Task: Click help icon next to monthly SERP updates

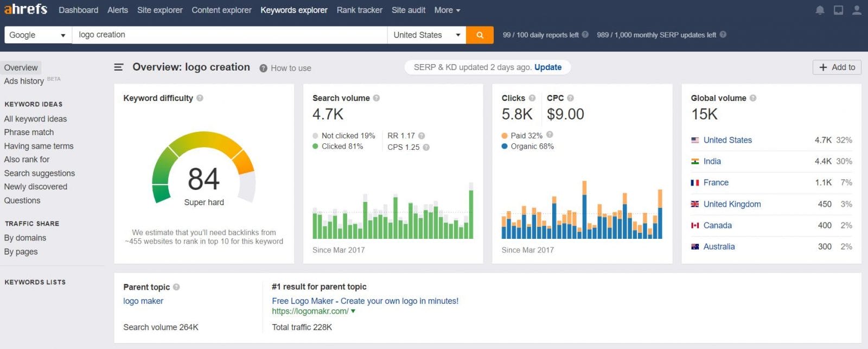Action: [723, 35]
